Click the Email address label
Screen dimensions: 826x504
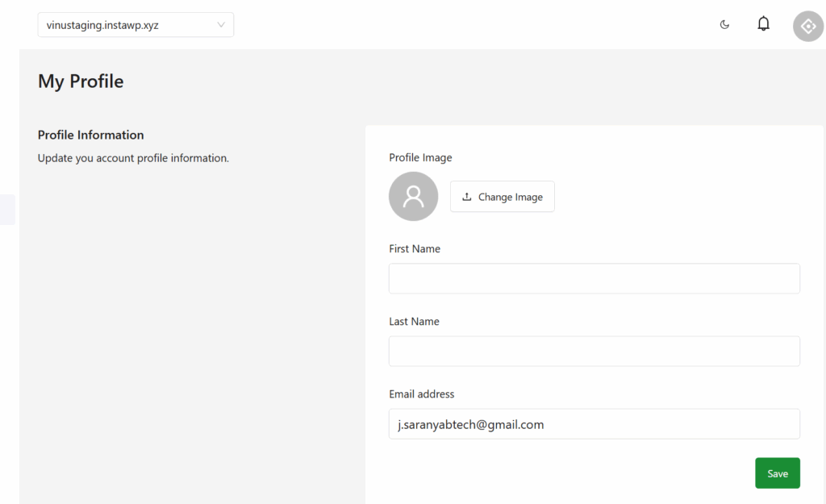pos(421,394)
